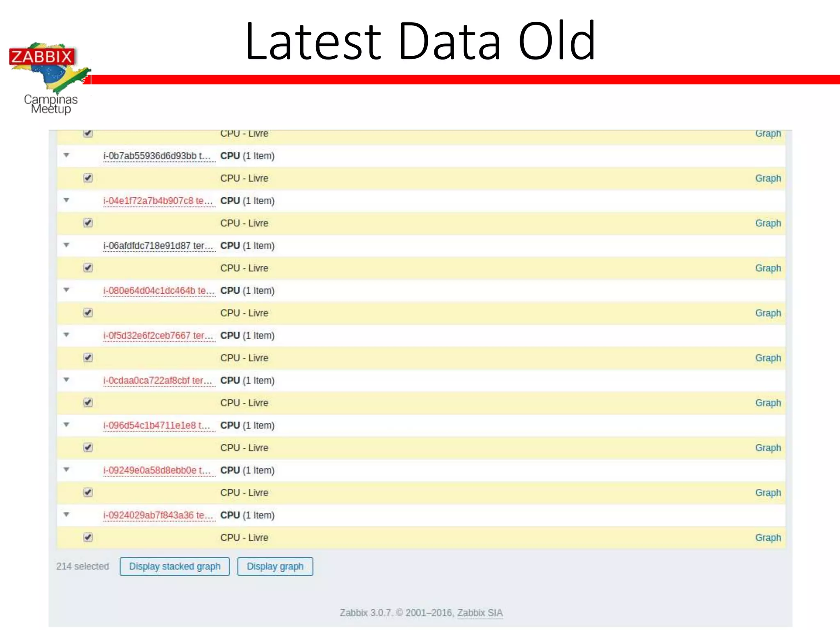Open Graph for i-04e1f72a7b4b907c8 CPU - Livre
Screen dimensions: 840x630
click(x=768, y=223)
